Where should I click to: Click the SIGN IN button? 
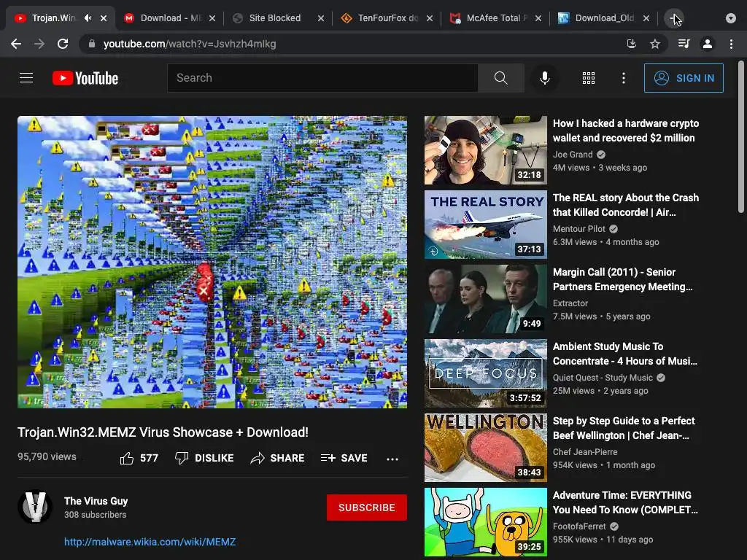coord(684,78)
